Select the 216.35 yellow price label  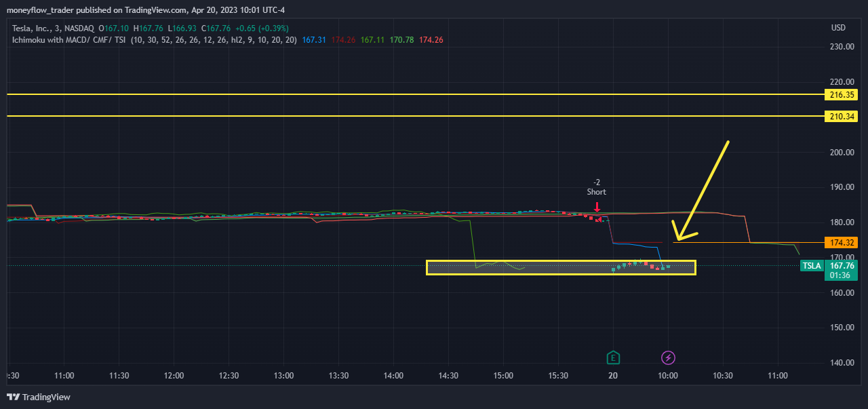coord(841,94)
